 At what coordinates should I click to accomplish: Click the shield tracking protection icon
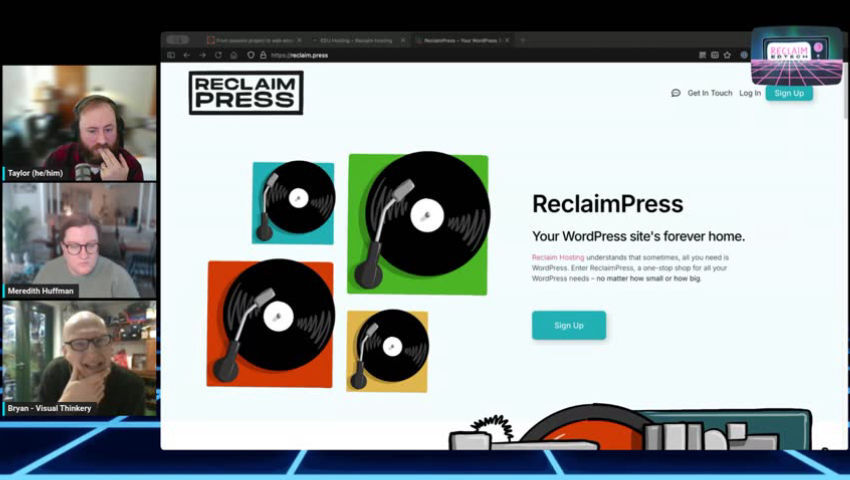(x=250, y=55)
